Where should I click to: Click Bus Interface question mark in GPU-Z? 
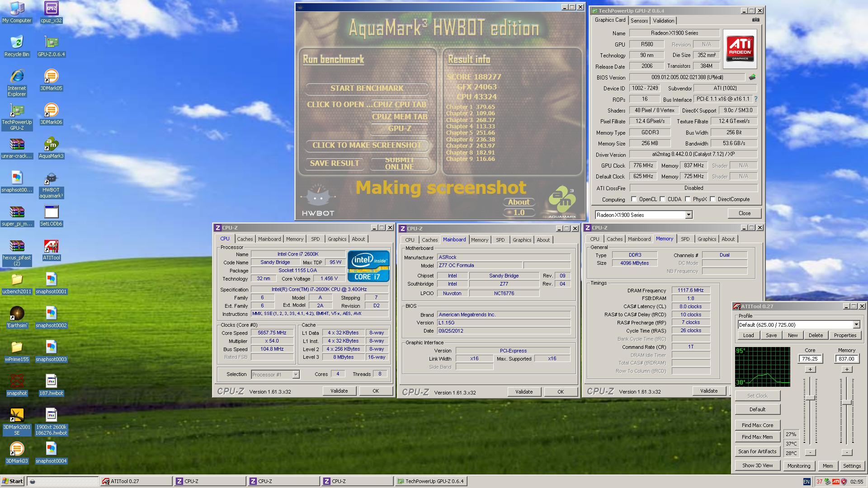point(755,99)
